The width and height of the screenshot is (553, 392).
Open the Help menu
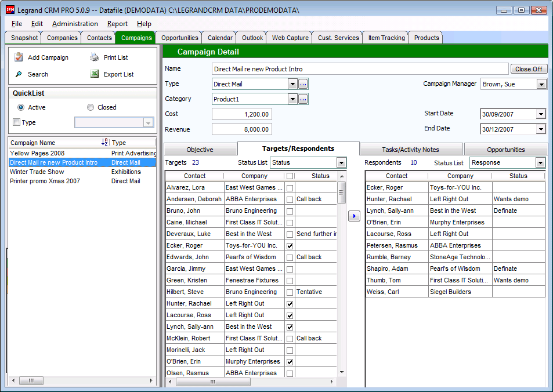[144, 24]
